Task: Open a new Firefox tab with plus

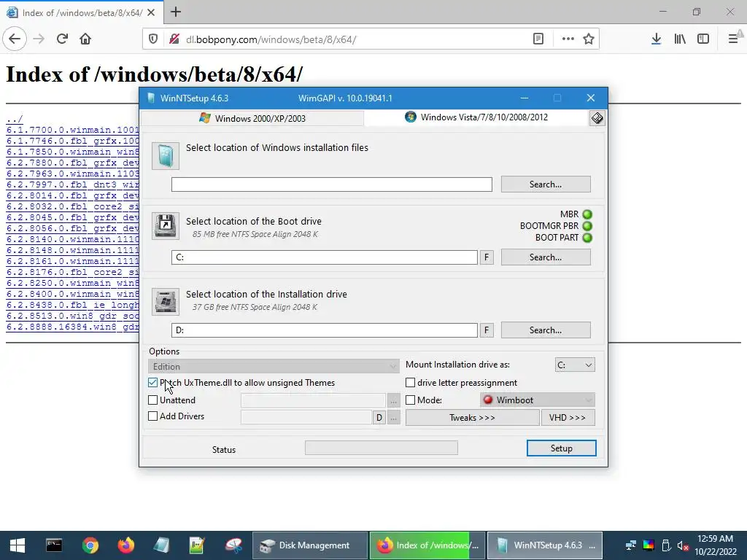Action: (176, 12)
